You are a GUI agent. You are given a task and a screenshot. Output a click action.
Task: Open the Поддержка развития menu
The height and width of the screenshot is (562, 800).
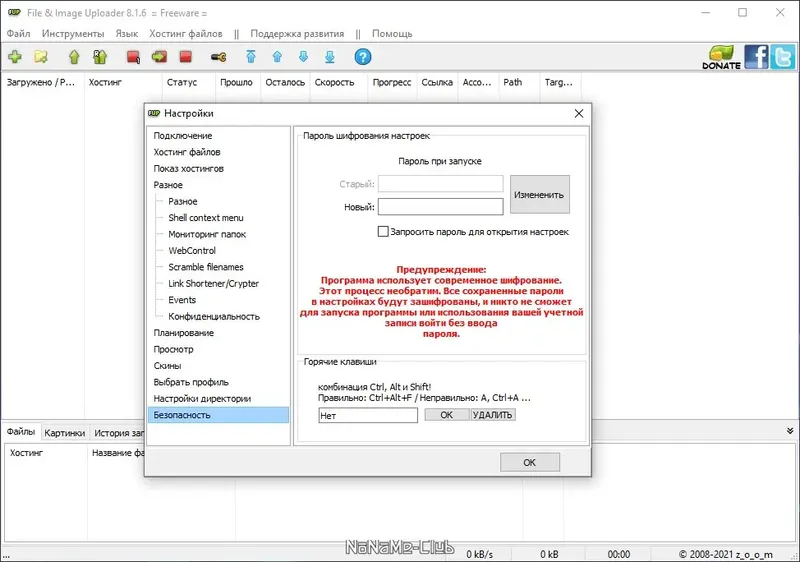click(297, 34)
